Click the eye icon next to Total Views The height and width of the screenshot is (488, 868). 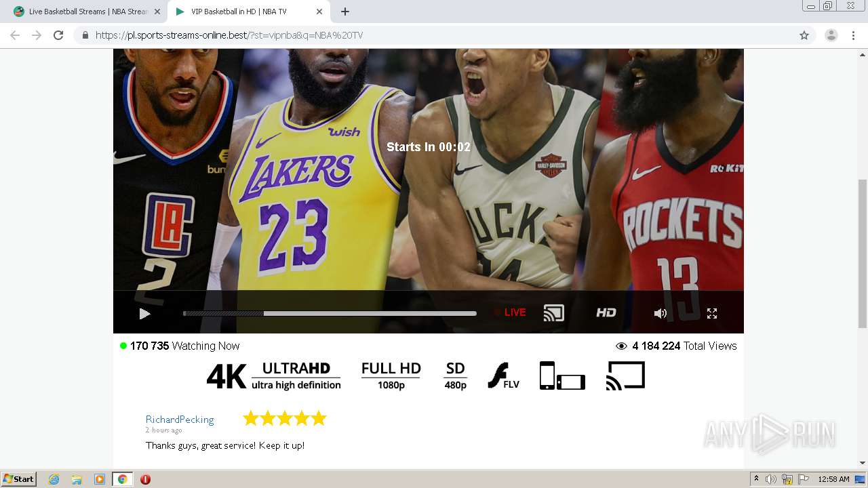(x=621, y=346)
